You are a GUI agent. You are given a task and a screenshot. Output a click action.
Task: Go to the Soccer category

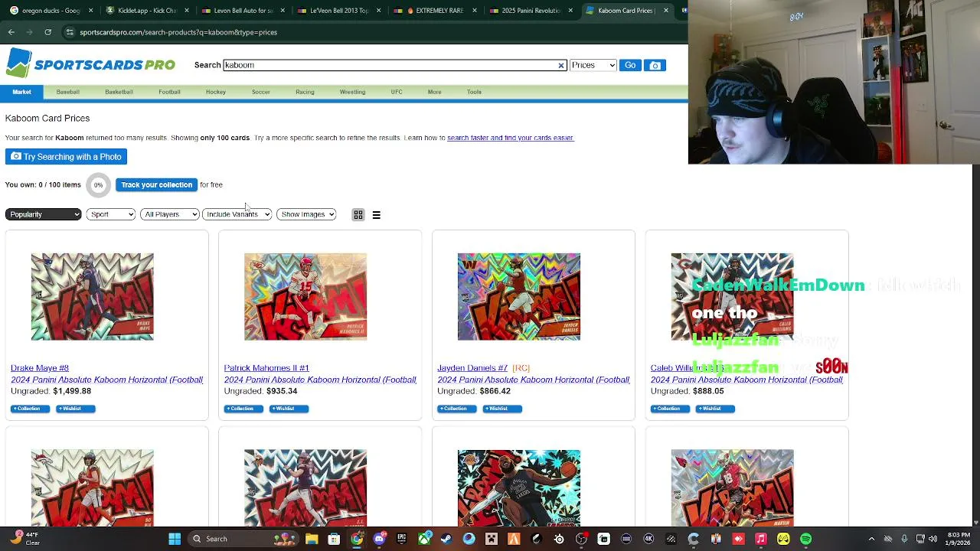(260, 92)
